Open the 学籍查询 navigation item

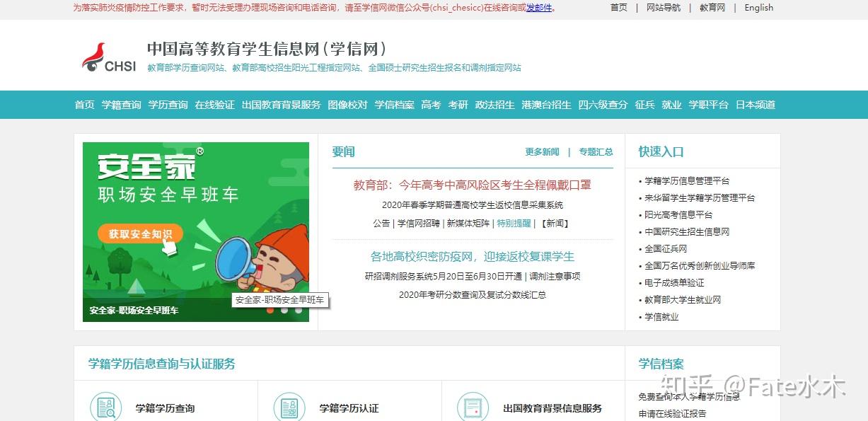(121, 105)
